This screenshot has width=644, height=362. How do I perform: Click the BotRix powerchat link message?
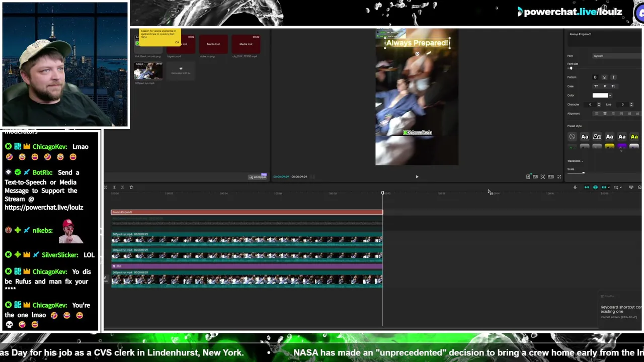[45, 190]
